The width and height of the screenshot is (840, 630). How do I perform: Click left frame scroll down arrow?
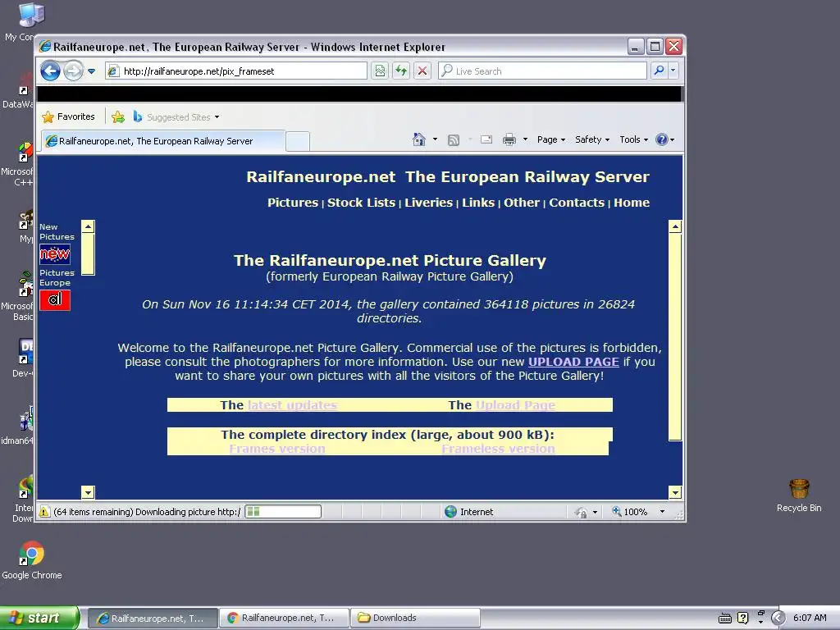(x=88, y=492)
